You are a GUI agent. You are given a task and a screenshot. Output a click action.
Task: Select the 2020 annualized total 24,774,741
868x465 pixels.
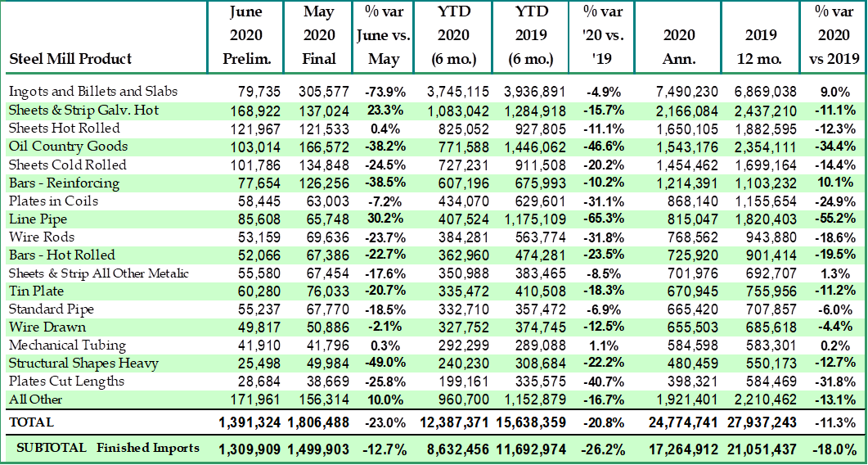676,422
